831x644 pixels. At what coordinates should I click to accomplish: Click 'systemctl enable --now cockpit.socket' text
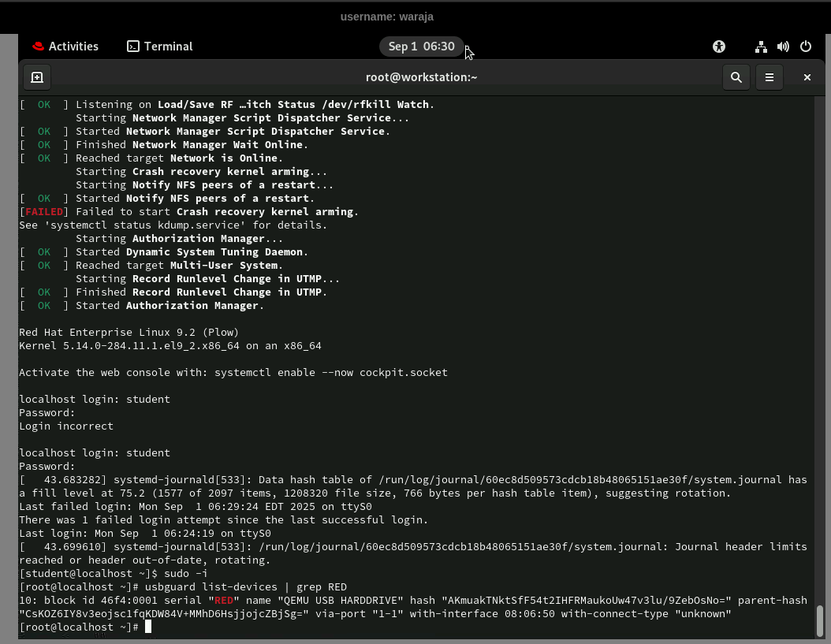[x=331, y=373]
